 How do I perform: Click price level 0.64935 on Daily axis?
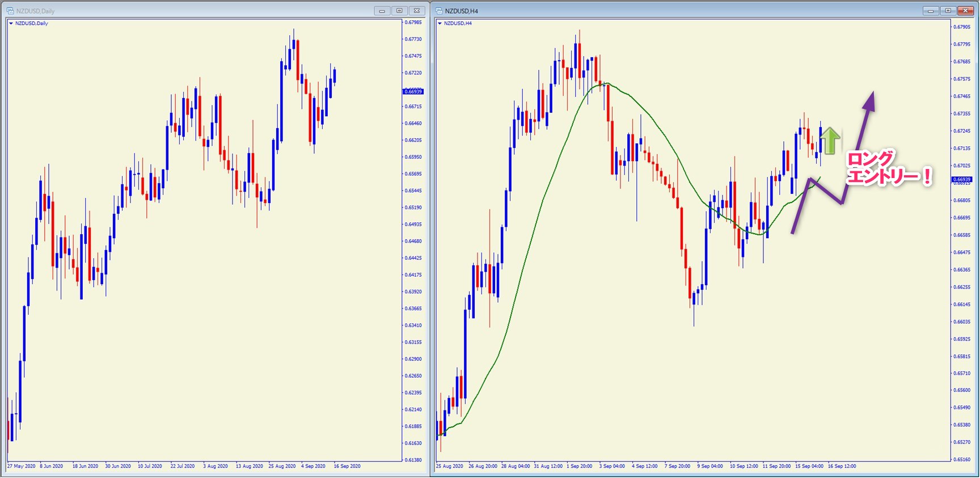[x=413, y=225]
